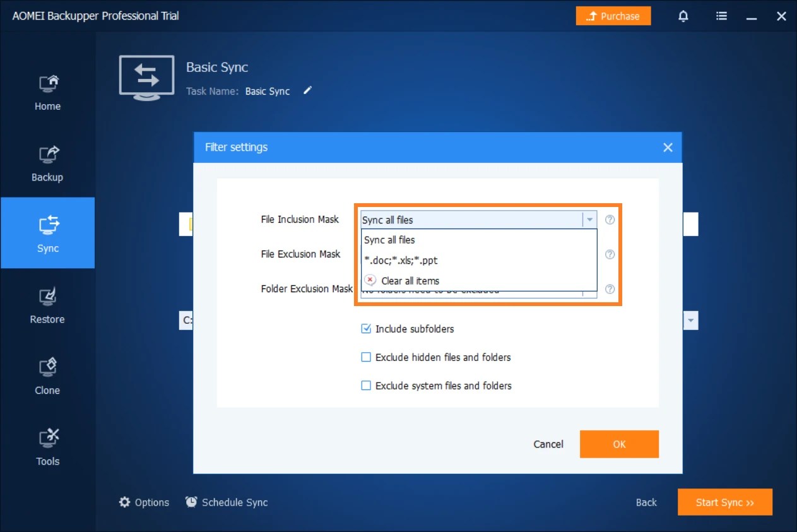Enable Exclude hidden files and folders
The height and width of the screenshot is (532, 797).
pos(366,357)
